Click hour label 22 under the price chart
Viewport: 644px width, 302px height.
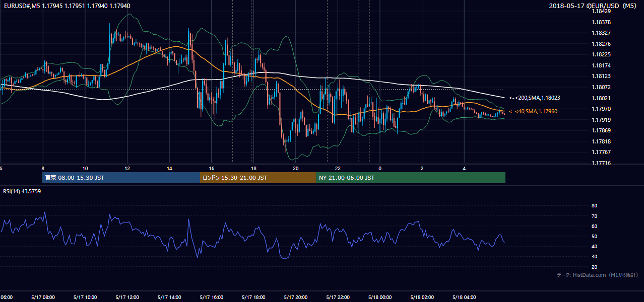pyautogui.click(x=338, y=168)
